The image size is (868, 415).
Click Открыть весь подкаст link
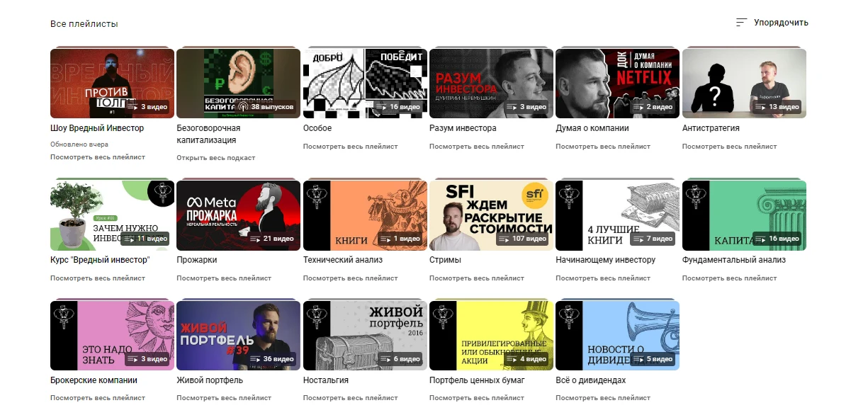(x=215, y=158)
